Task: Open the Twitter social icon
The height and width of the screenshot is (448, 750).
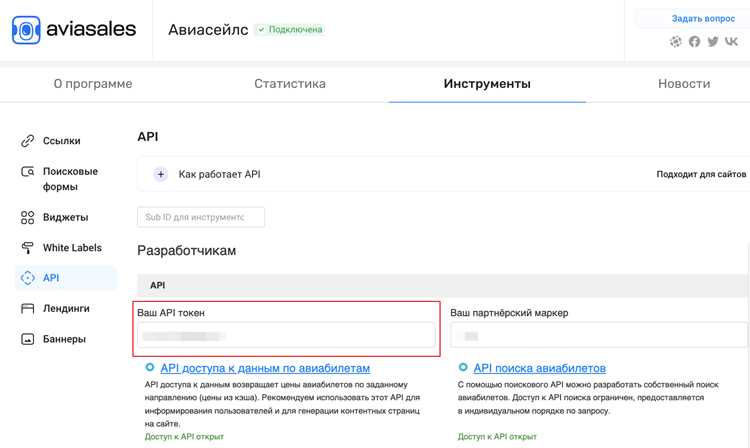Action: 713,42
